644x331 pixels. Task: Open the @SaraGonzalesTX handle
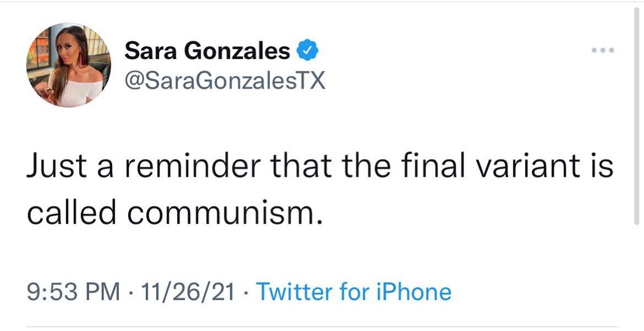pyautogui.click(x=225, y=82)
